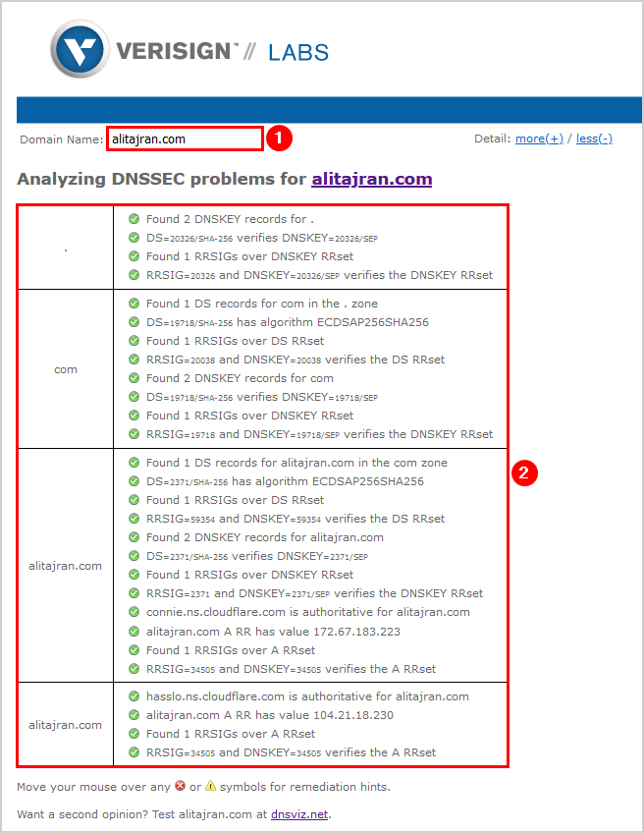644x833 pixels.
Task: Click check icon beside 'Found 1 DS records for com'
Action: (134, 304)
